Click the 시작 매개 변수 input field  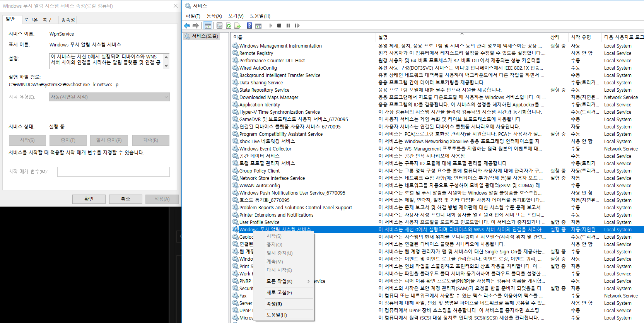pyautogui.click(x=113, y=172)
